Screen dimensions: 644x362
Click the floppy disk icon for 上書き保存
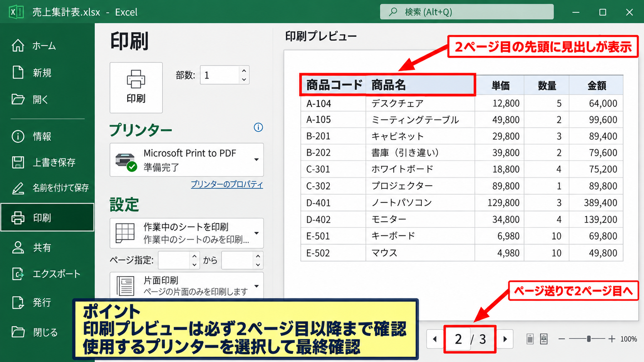coord(18,162)
